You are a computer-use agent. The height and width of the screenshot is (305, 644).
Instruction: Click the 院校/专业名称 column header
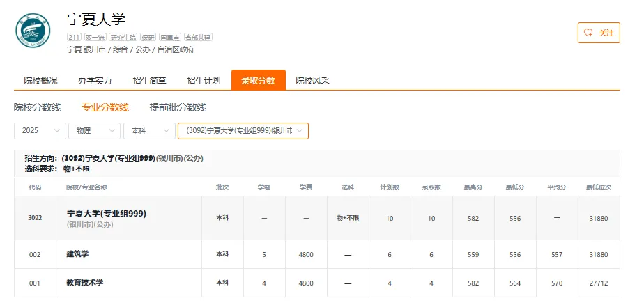pos(86,187)
